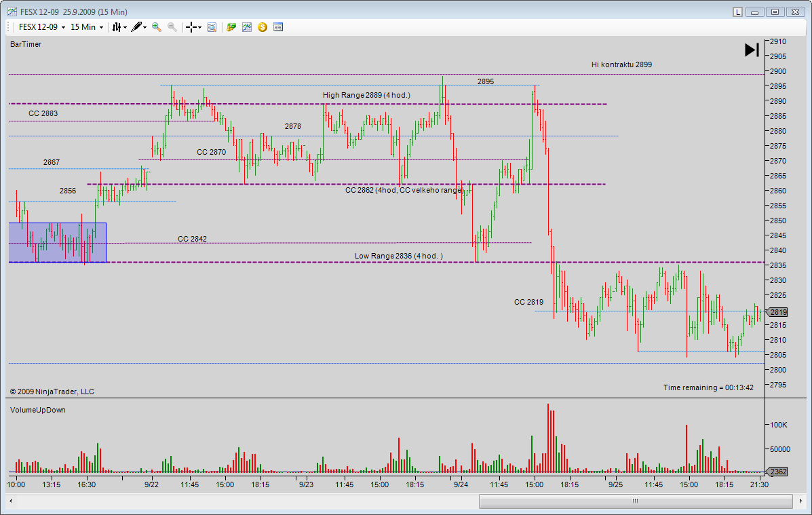812x515 pixels.
Task: Click the 21:30 time axis label
Action: (x=759, y=484)
